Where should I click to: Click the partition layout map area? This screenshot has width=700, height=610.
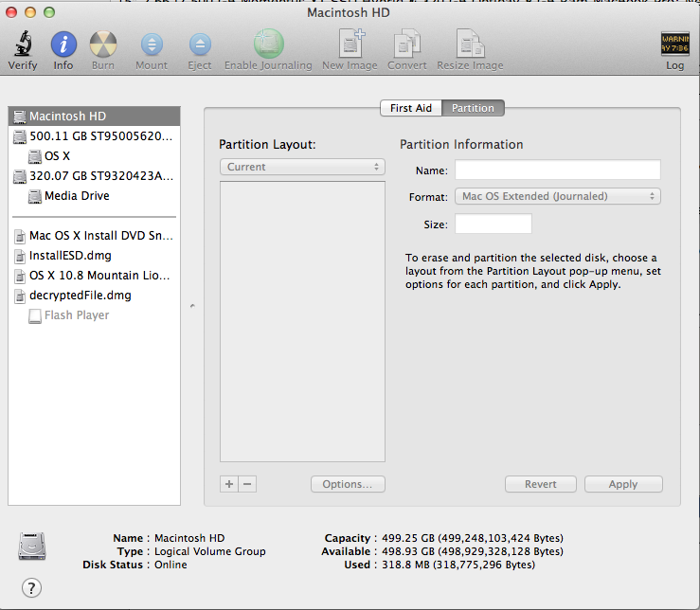[302, 321]
